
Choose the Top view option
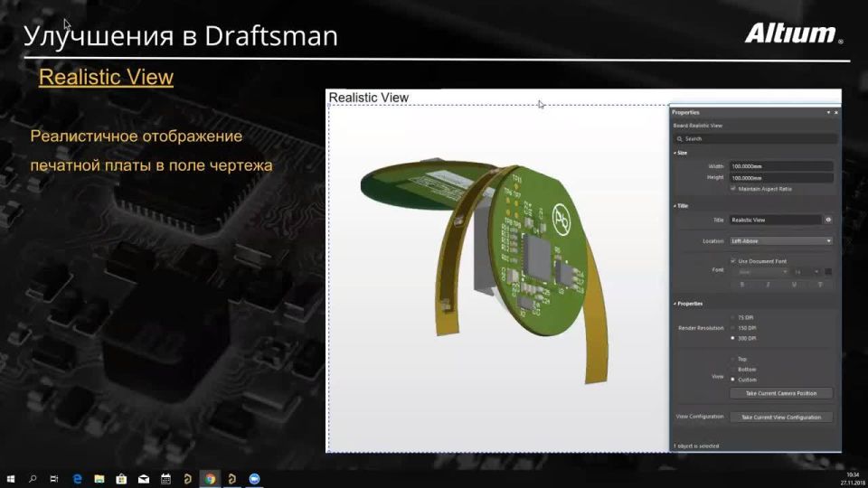(733, 359)
